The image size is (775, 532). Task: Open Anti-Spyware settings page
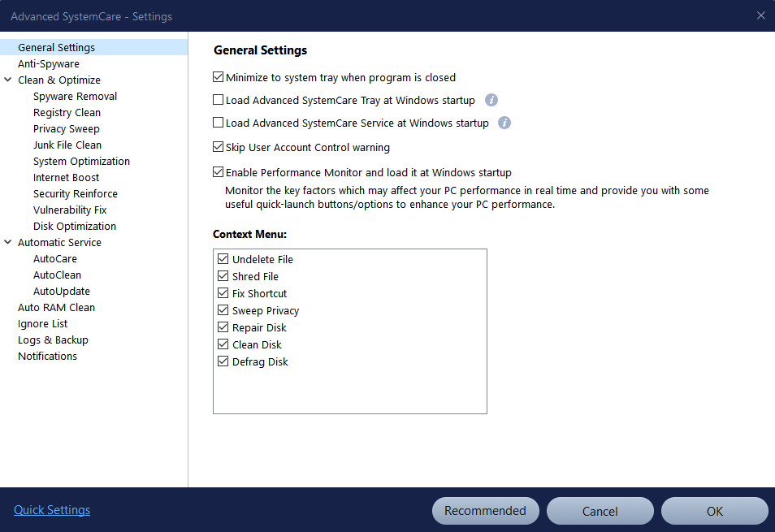coord(49,63)
